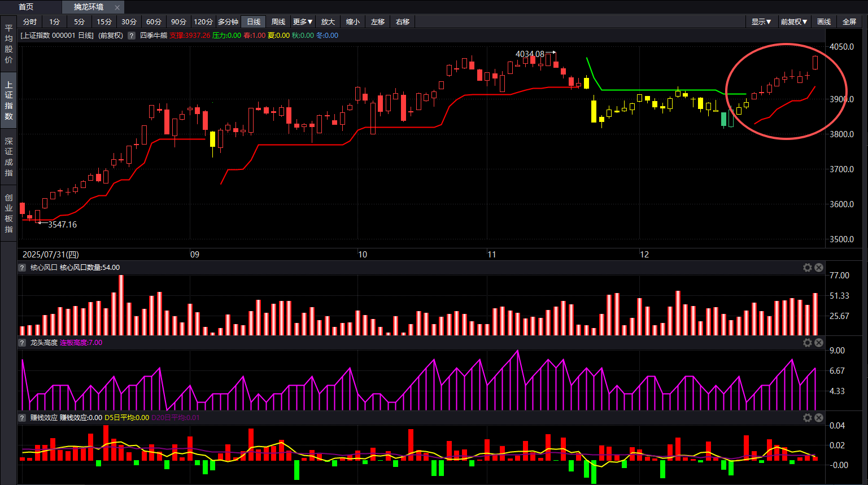Close the 龙头高度 indicator panel
The width and height of the screenshot is (868, 485).
click(819, 343)
